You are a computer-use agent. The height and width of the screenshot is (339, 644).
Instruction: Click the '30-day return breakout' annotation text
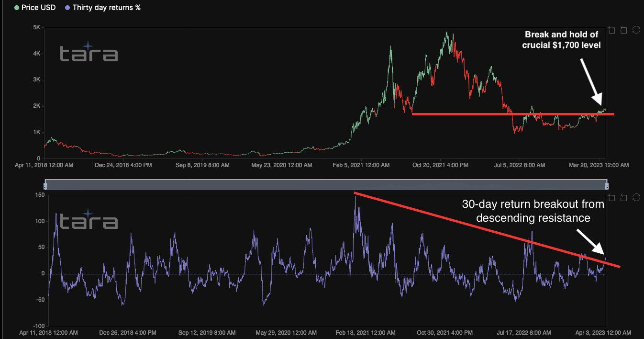(533, 211)
